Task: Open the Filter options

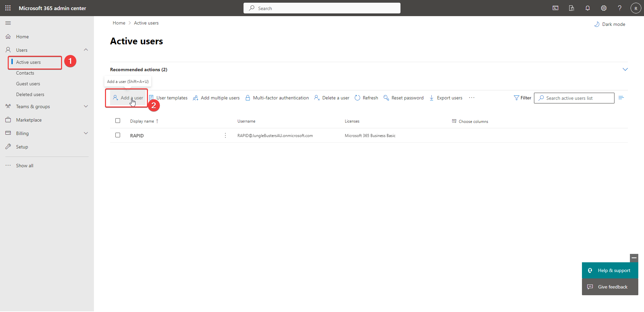Action: click(522, 98)
